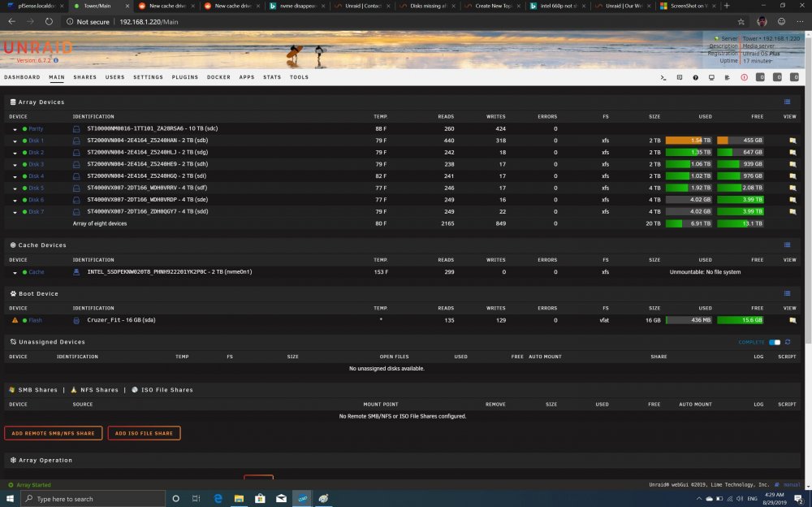
Task: Click the system info monitor icon
Action: (x=711, y=77)
